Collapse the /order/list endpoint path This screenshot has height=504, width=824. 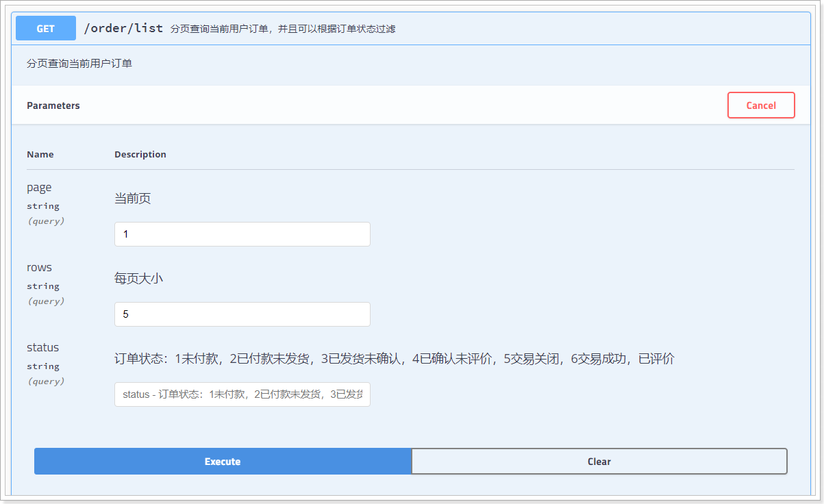[123, 28]
